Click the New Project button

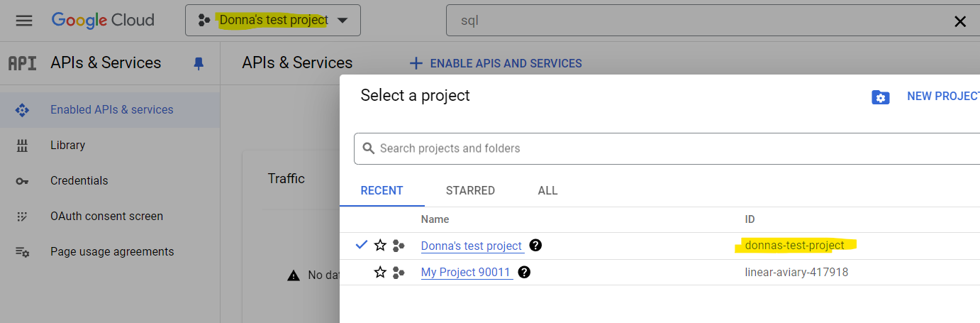click(943, 97)
